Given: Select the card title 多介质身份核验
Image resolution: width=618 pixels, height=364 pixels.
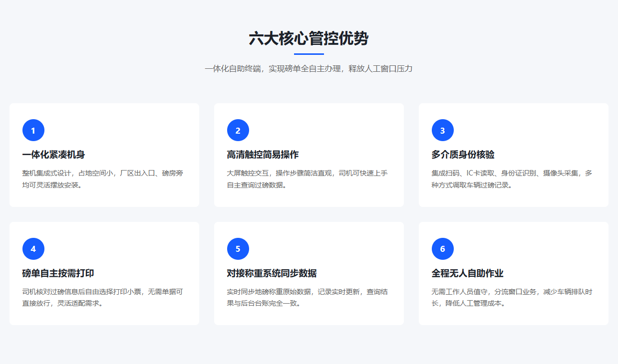Looking at the screenshot, I should click(x=463, y=155).
